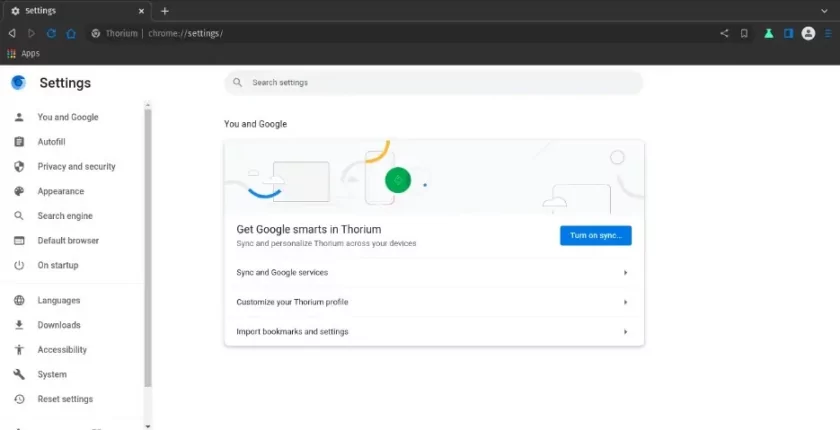Click the Thorium logo next to Settings

coord(18,82)
